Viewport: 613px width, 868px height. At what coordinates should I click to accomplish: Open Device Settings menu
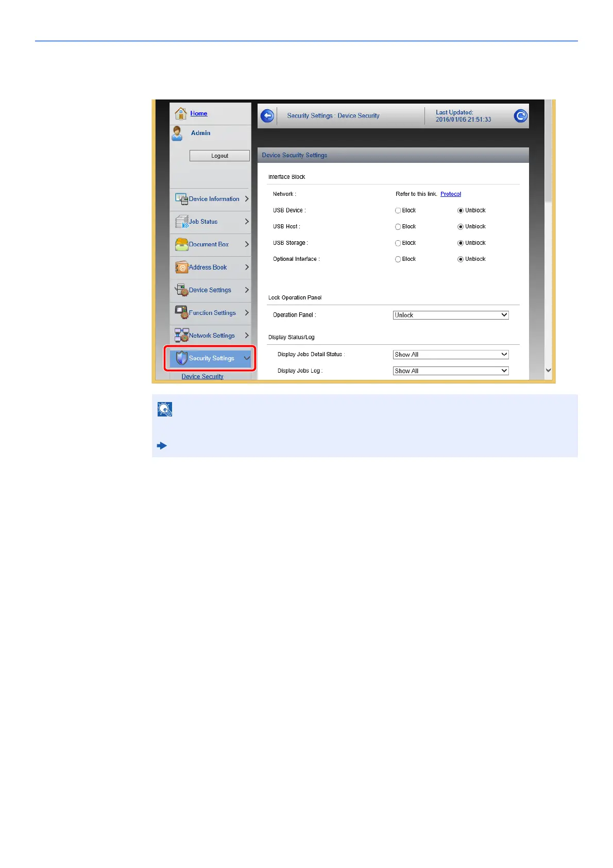[x=211, y=290]
